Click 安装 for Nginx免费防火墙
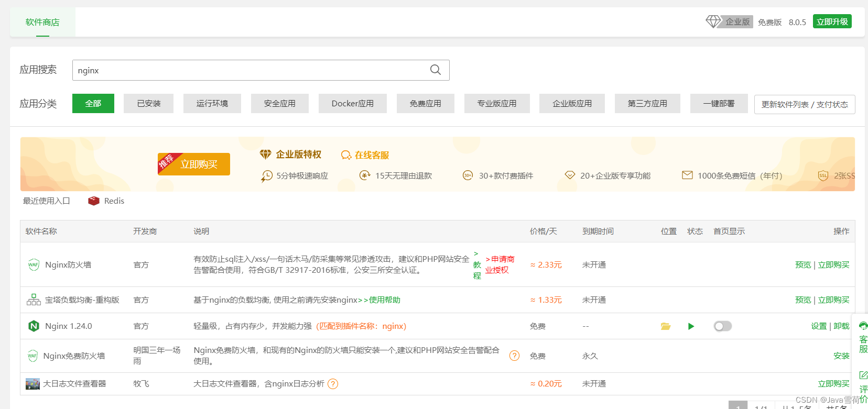This screenshot has height=409, width=868. 841,356
